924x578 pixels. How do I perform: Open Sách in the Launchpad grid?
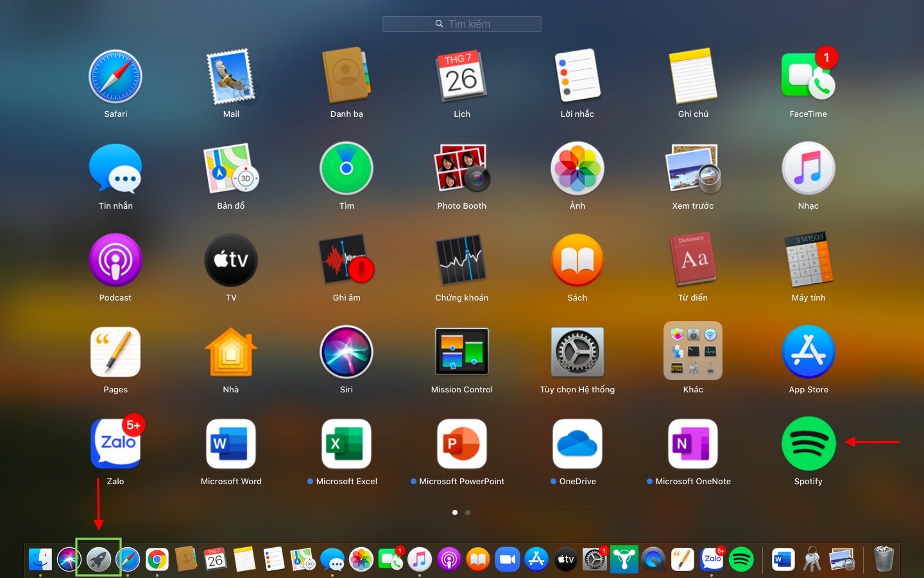coord(577,260)
